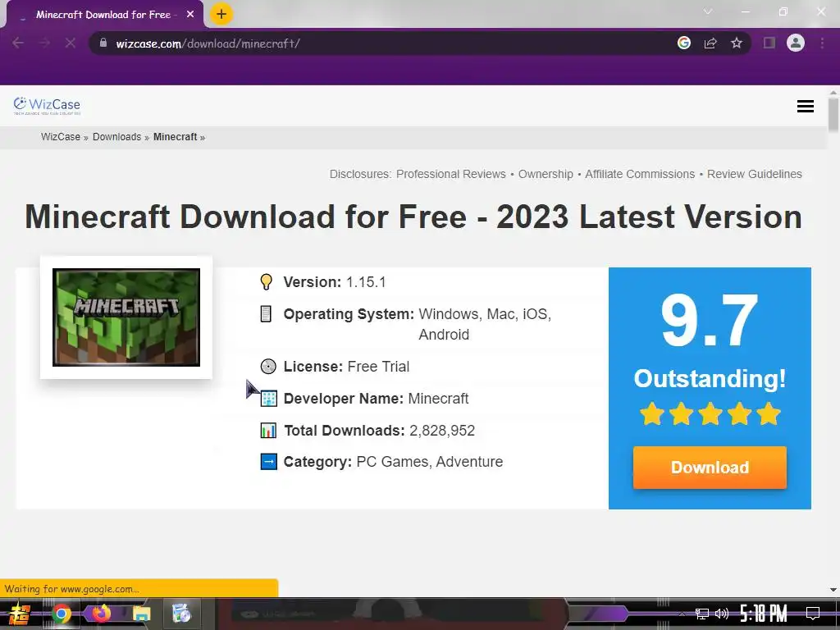
Task: Open the installer app on taskbar
Action: (x=181, y=614)
